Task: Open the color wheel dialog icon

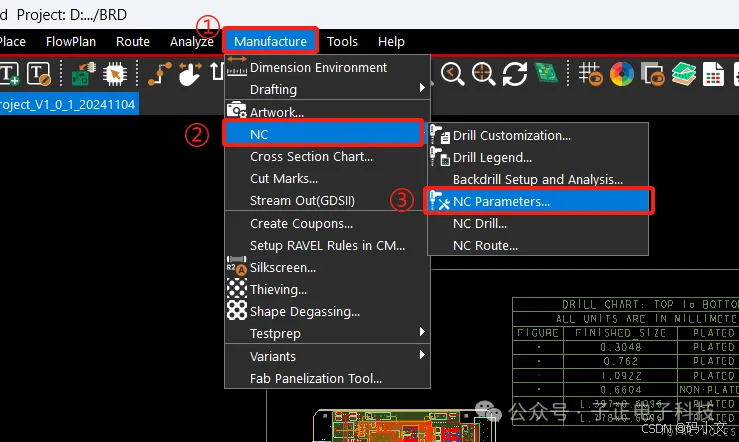Action: coord(622,74)
